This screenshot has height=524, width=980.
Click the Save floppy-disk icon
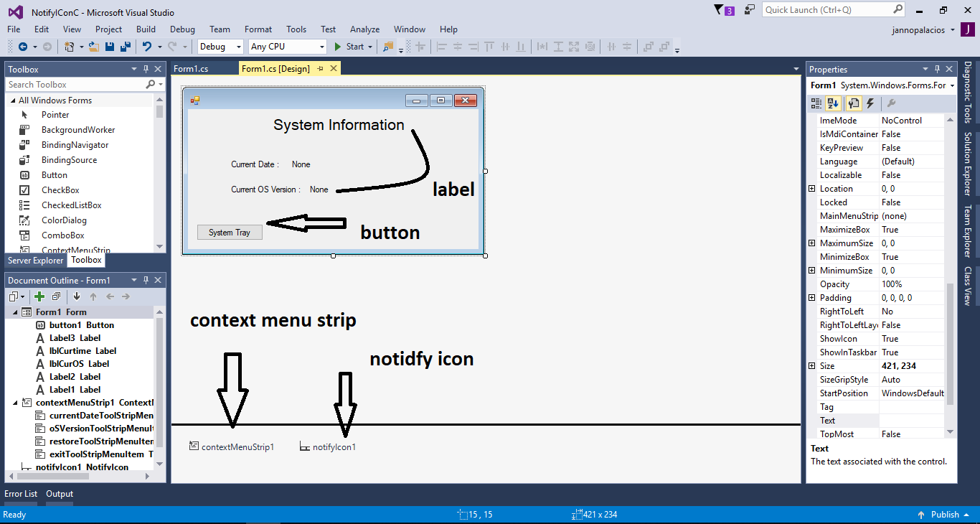pos(110,47)
